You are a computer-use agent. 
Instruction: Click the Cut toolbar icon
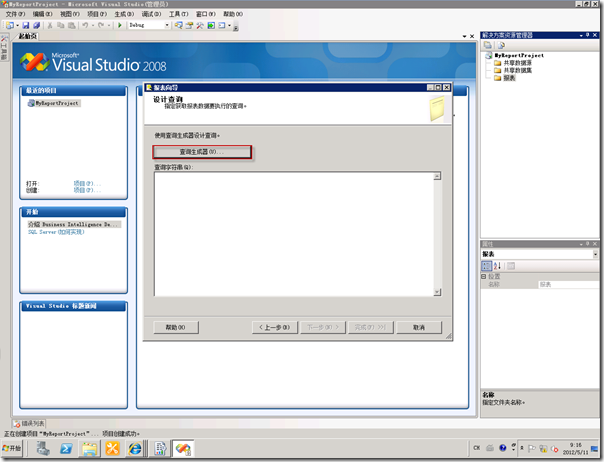[50, 25]
